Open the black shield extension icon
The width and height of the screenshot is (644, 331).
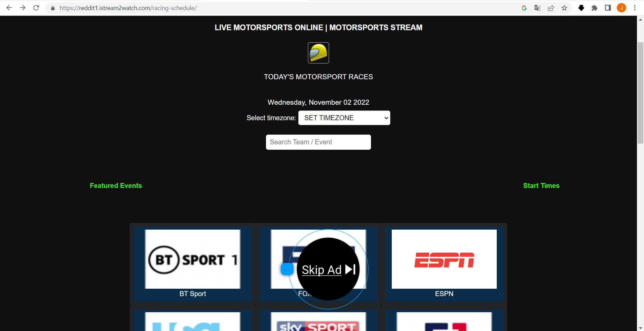(581, 8)
